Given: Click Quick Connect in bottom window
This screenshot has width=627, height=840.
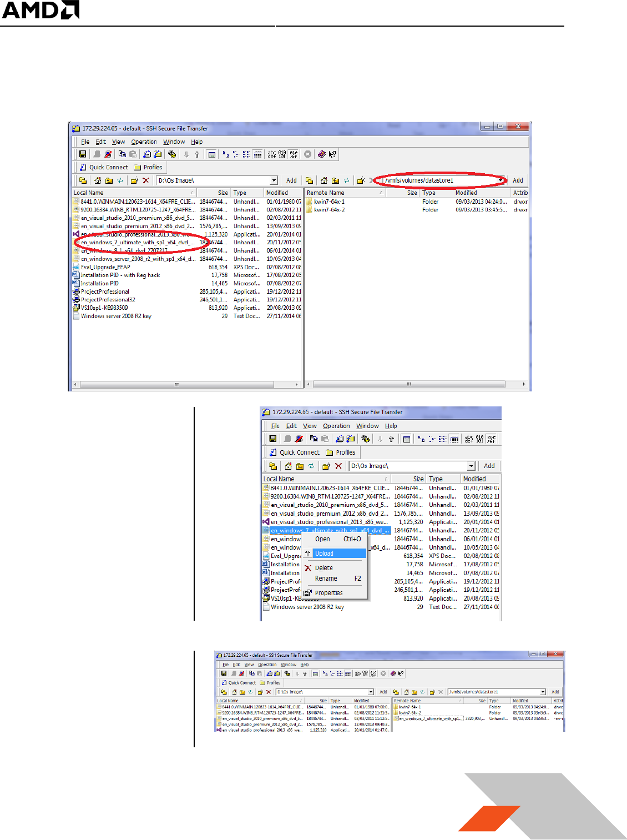Looking at the screenshot, I should click(x=239, y=683).
